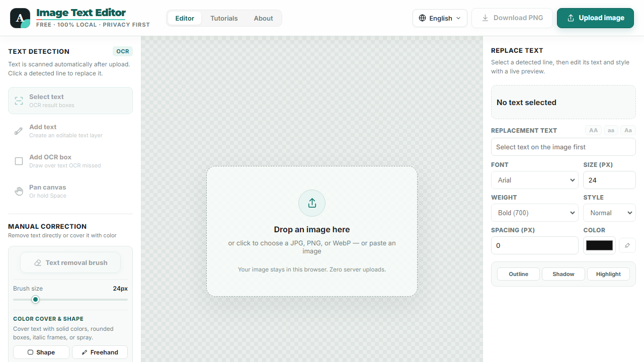The height and width of the screenshot is (362, 644).
Task: Click the Size (px) input field
Action: click(x=609, y=180)
